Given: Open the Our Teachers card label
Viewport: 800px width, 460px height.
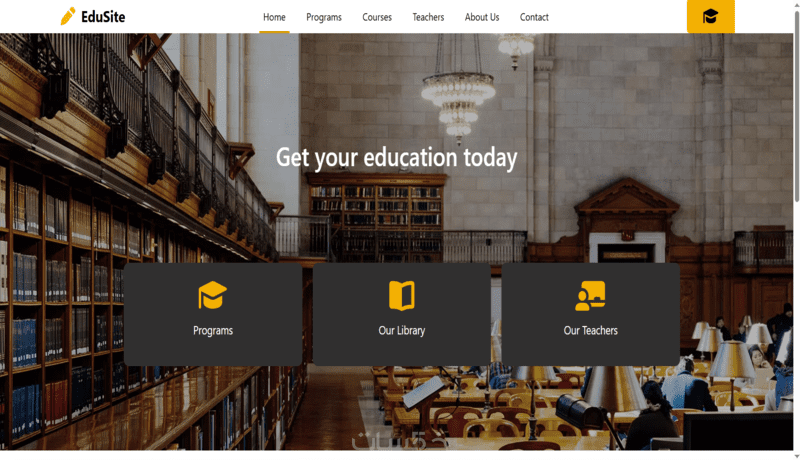Looking at the screenshot, I should [x=590, y=330].
